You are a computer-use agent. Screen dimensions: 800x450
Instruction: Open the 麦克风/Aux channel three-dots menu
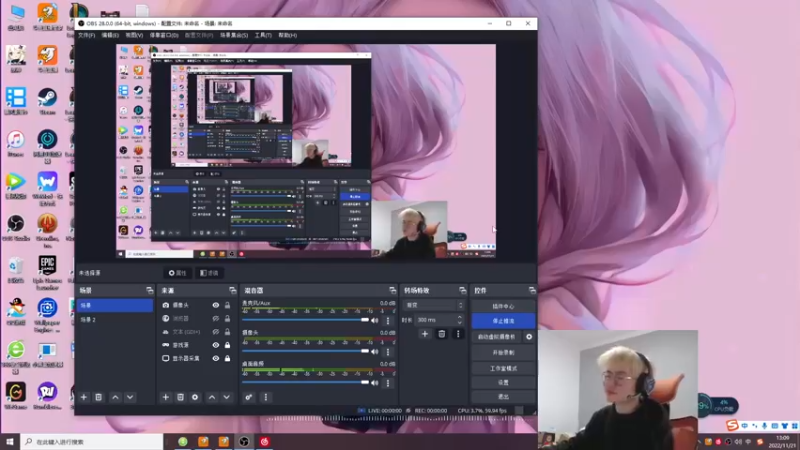pyautogui.click(x=388, y=320)
